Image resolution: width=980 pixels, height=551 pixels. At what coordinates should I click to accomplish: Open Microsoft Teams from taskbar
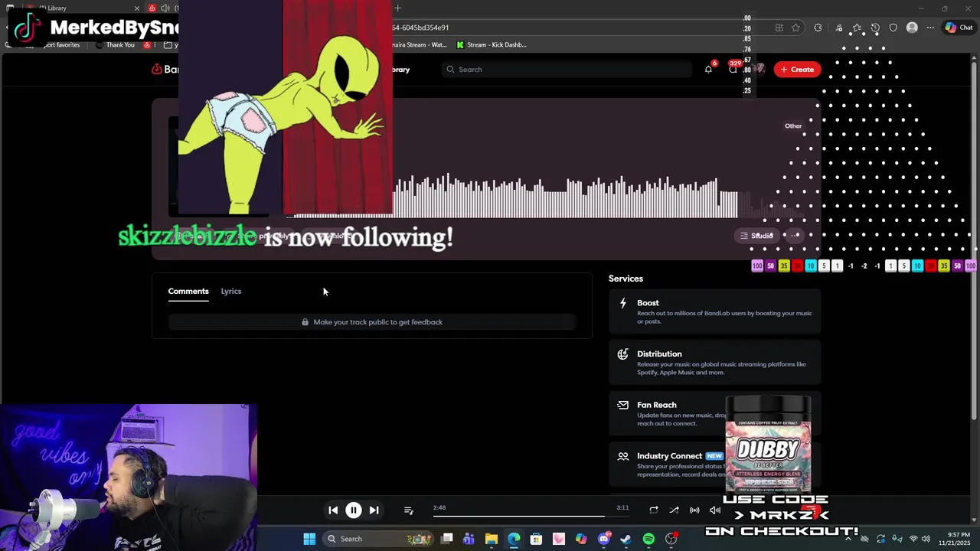(x=469, y=539)
